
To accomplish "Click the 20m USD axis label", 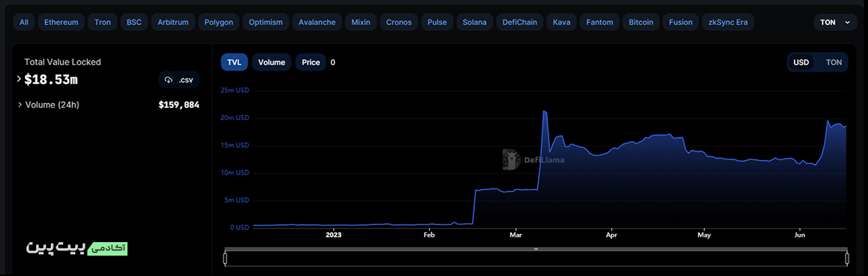I will [x=235, y=118].
